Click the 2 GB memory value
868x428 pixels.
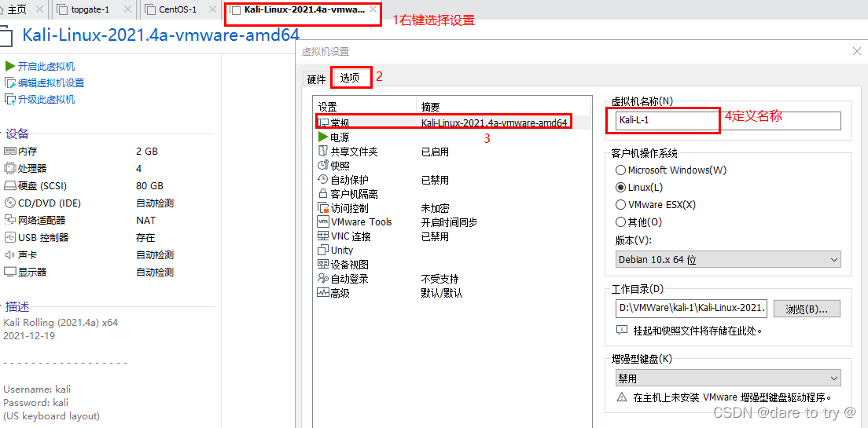tap(147, 151)
